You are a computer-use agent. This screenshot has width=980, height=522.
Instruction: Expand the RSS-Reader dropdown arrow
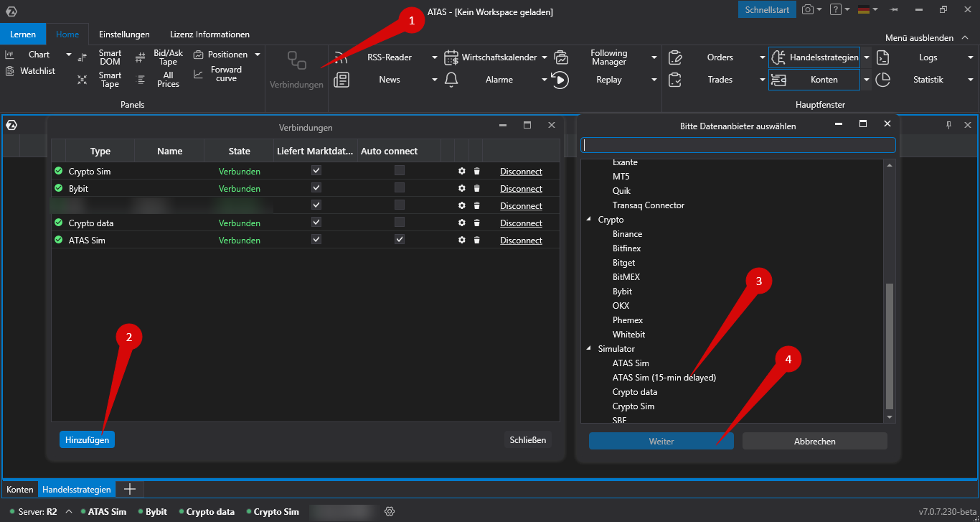435,57
